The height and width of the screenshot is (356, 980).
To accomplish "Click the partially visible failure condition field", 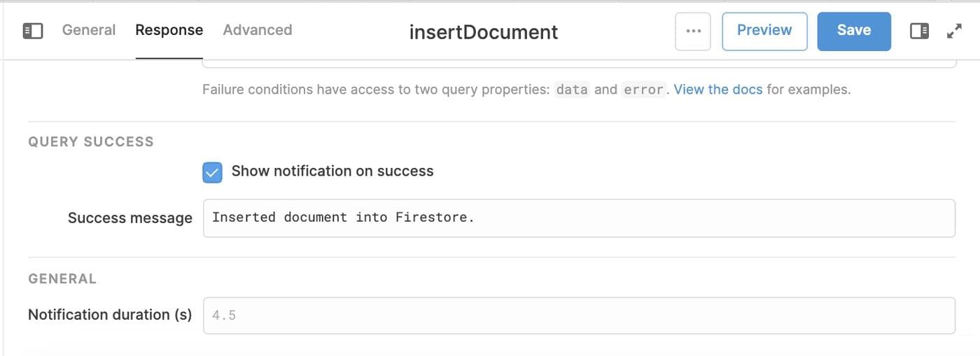I will click(579, 65).
